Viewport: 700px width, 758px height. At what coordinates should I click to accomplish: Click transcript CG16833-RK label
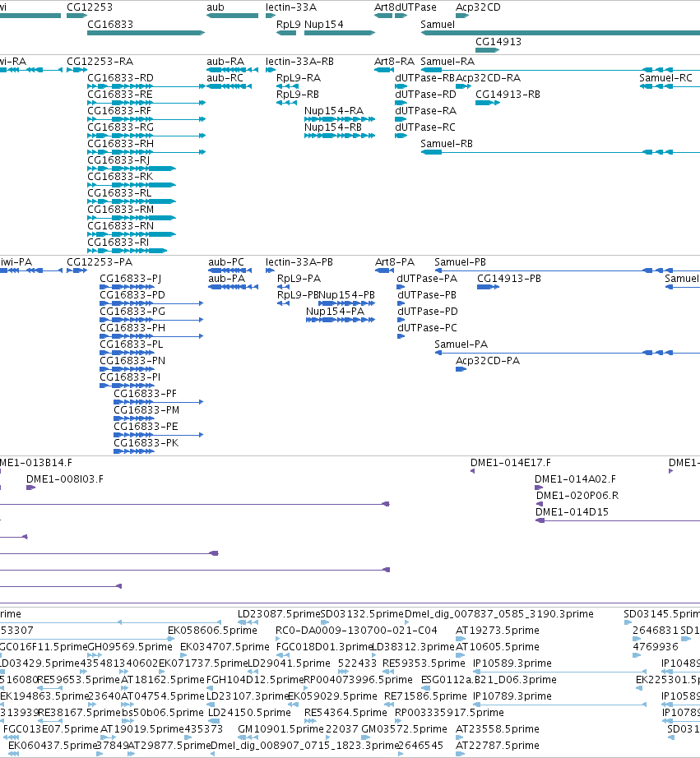point(120,177)
